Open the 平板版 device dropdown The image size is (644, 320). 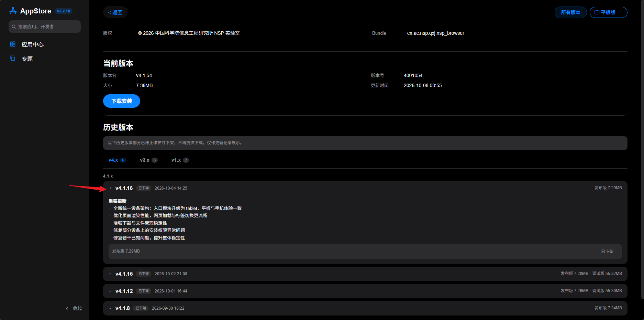tap(608, 12)
